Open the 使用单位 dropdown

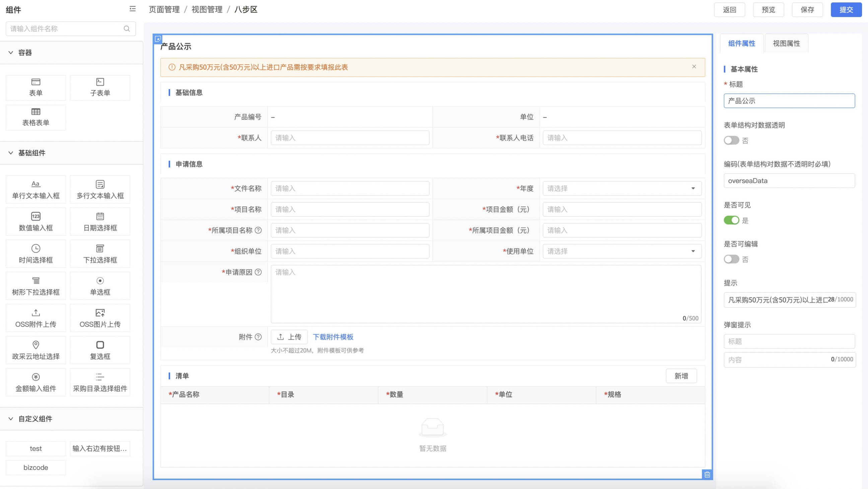tap(622, 251)
